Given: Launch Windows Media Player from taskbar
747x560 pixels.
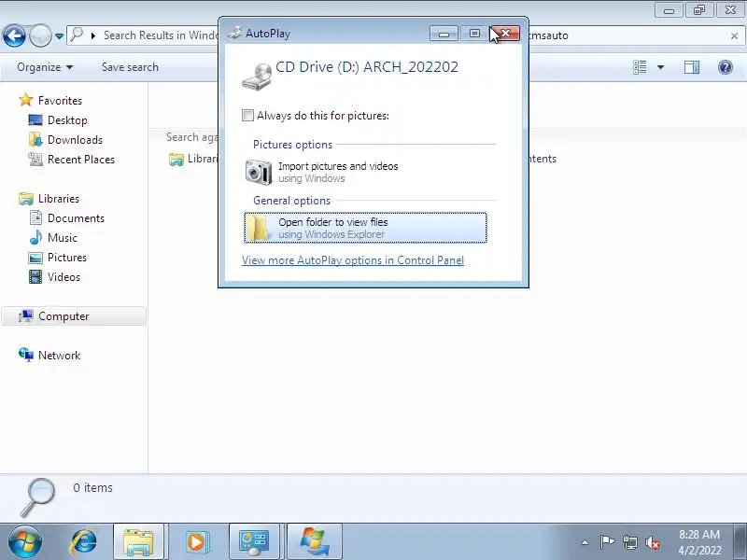Looking at the screenshot, I should 196,542.
